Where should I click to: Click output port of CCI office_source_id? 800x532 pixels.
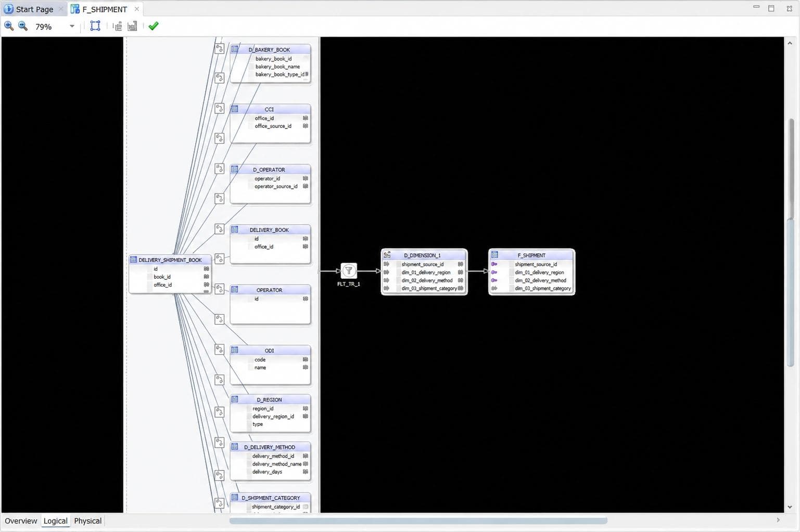306,126
